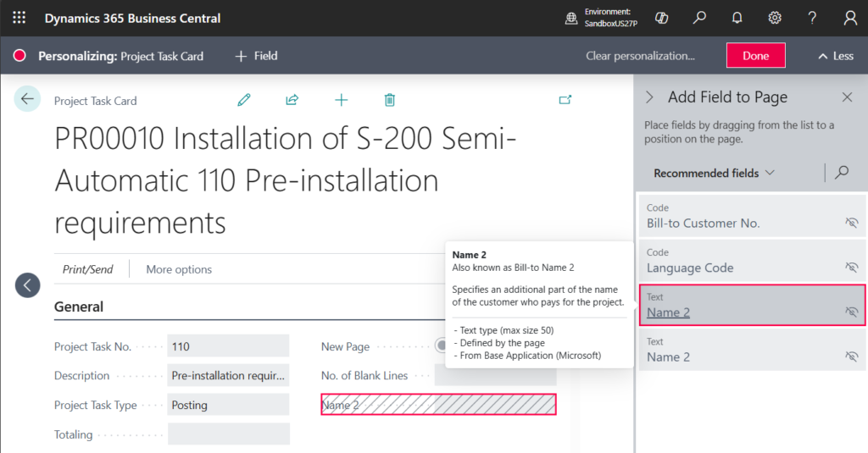Open More options menu
Screen dimensions: 868x453
click(x=179, y=269)
